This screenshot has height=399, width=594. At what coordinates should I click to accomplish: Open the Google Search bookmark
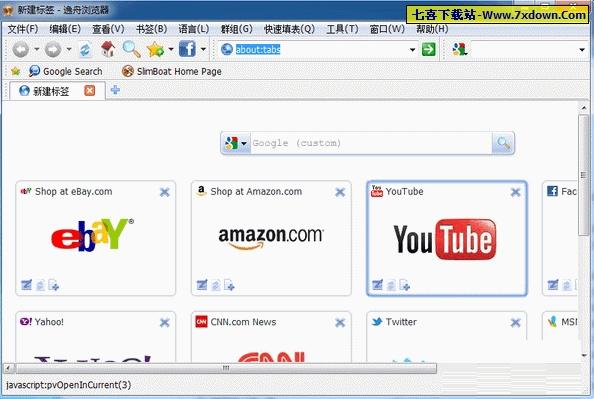click(x=66, y=71)
